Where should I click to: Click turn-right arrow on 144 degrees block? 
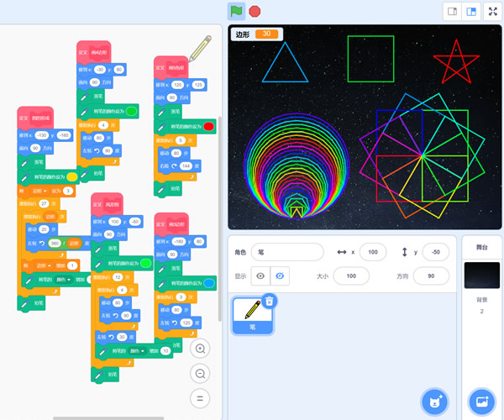(174, 165)
